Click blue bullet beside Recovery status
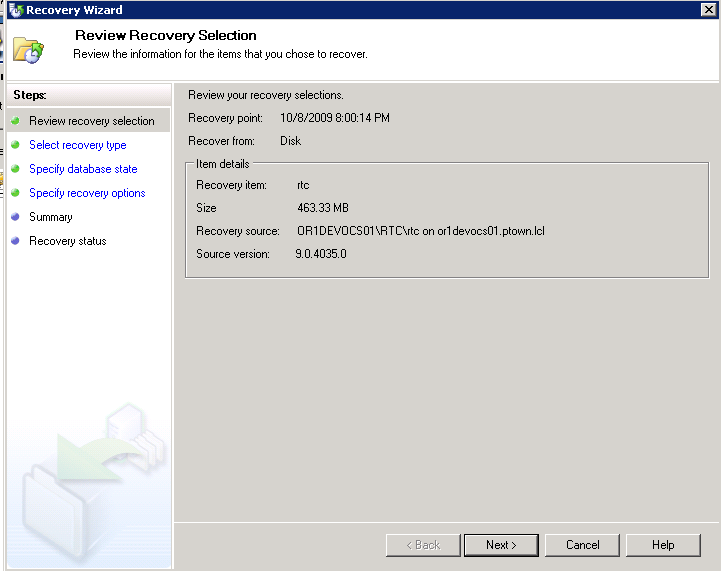721x571 pixels. [x=15, y=240]
